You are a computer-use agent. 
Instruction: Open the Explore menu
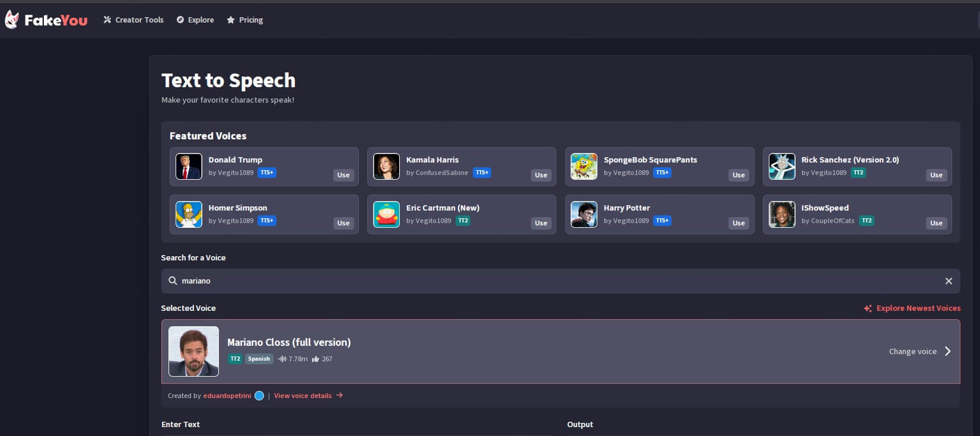coord(195,20)
